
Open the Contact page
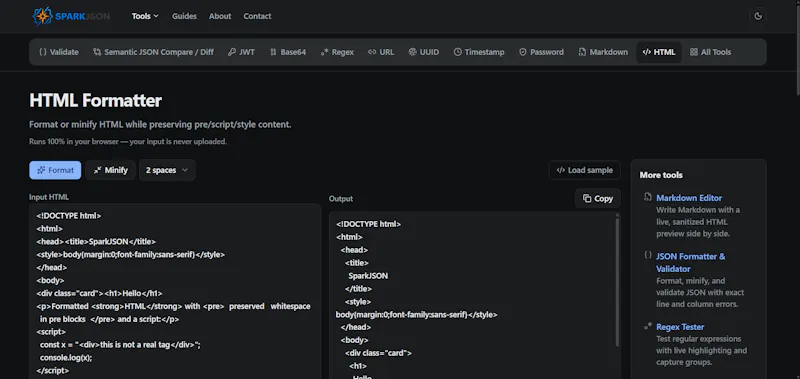point(257,16)
